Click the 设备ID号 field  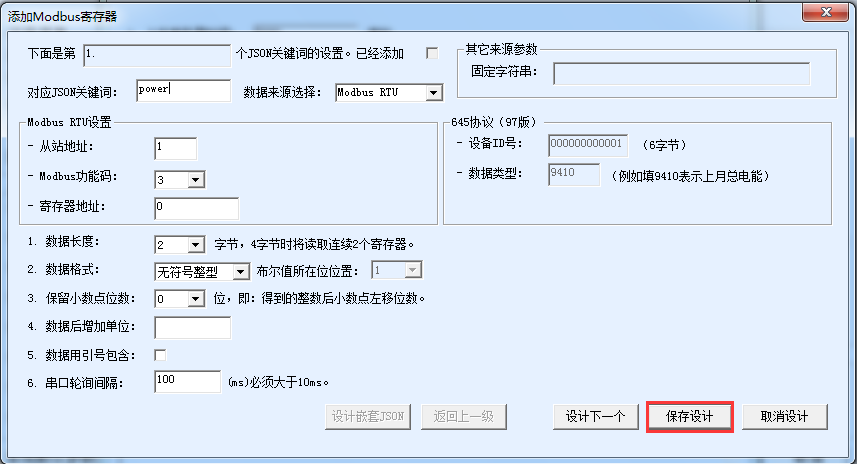click(x=588, y=145)
